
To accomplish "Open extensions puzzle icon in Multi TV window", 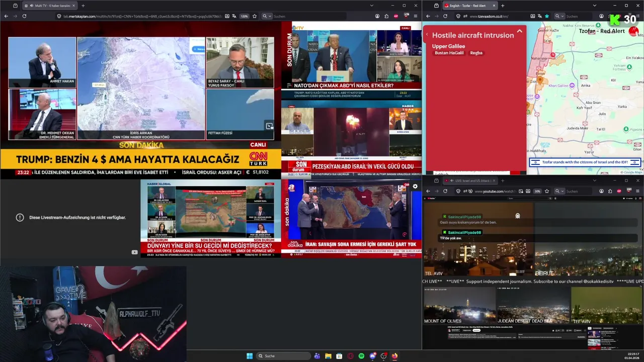I will click(386, 16).
